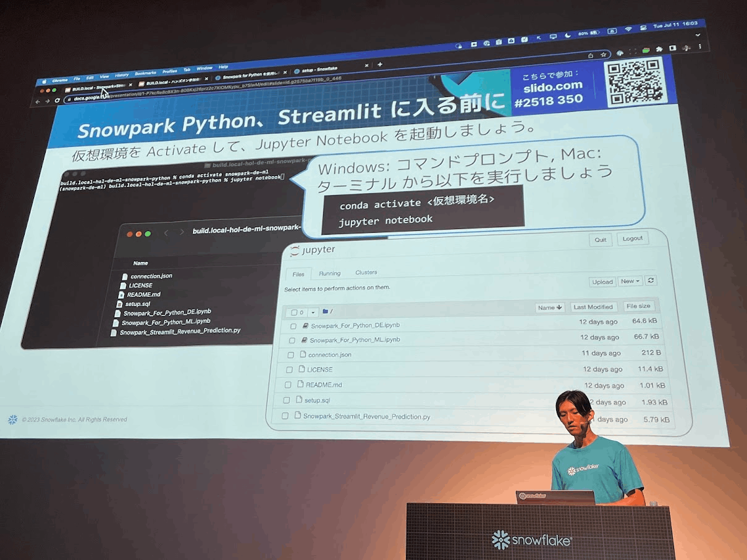Open Snowpark_For_Python_ML.ipynb link in Jupyter
Screen dimensions: 747x560
[x=355, y=340]
